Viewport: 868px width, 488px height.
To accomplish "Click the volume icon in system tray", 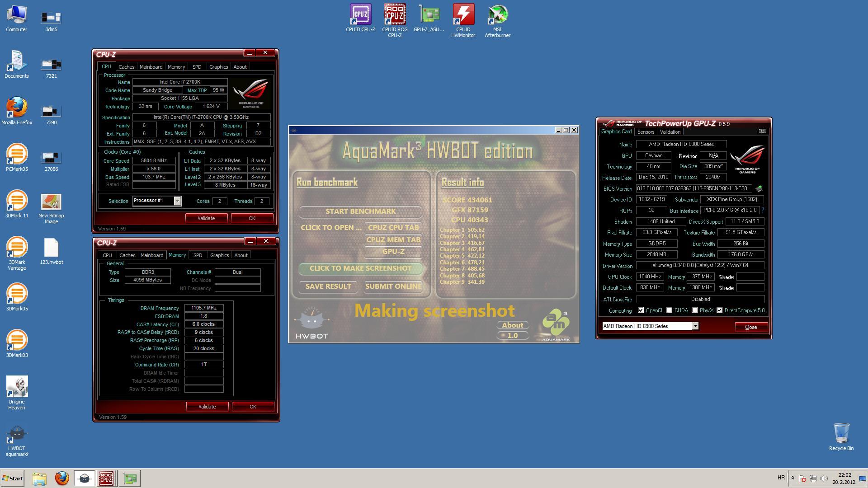I will coord(824,479).
